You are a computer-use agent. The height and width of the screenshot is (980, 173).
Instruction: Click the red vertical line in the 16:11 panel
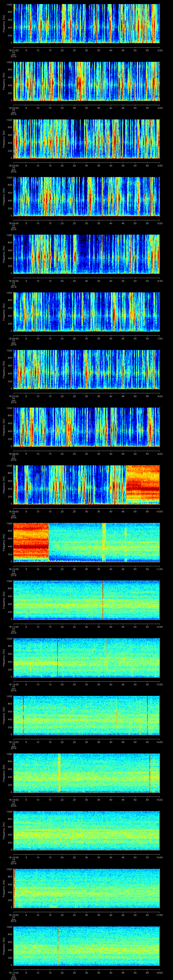pyautogui.click(x=103, y=600)
